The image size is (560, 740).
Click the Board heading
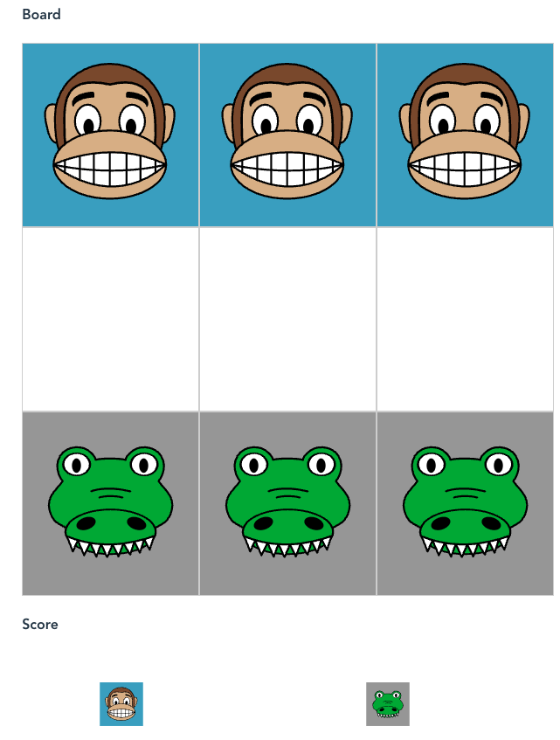pyautogui.click(x=42, y=14)
